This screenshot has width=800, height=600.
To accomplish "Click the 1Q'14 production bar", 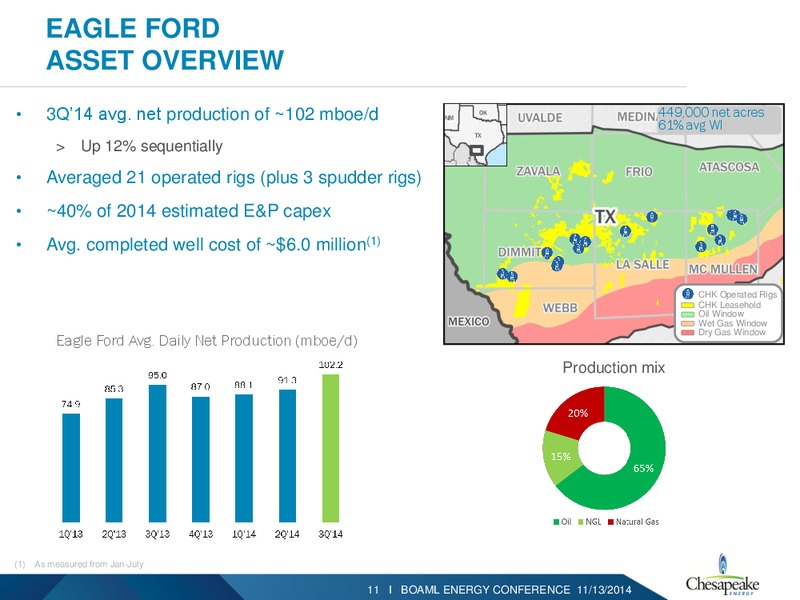I will [x=244, y=458].
